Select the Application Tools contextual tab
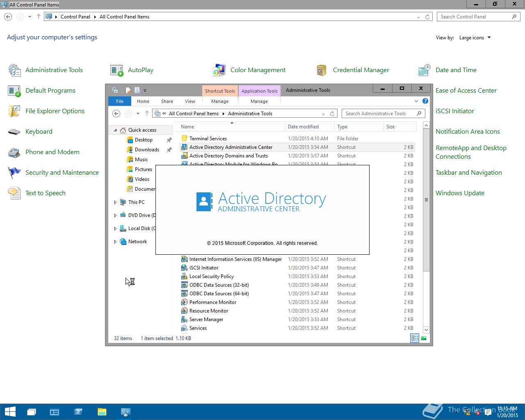This screenshot has height=420, width=525. 259,91
